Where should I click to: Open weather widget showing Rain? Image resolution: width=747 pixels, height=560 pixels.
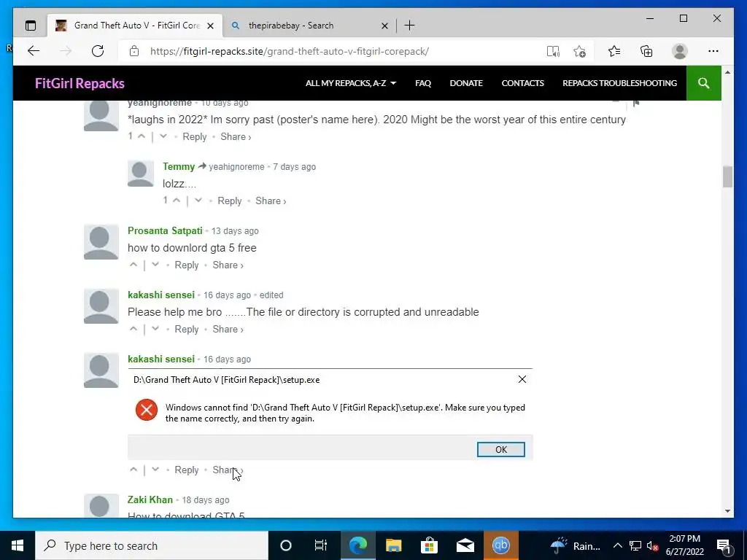tap(576, 545)
